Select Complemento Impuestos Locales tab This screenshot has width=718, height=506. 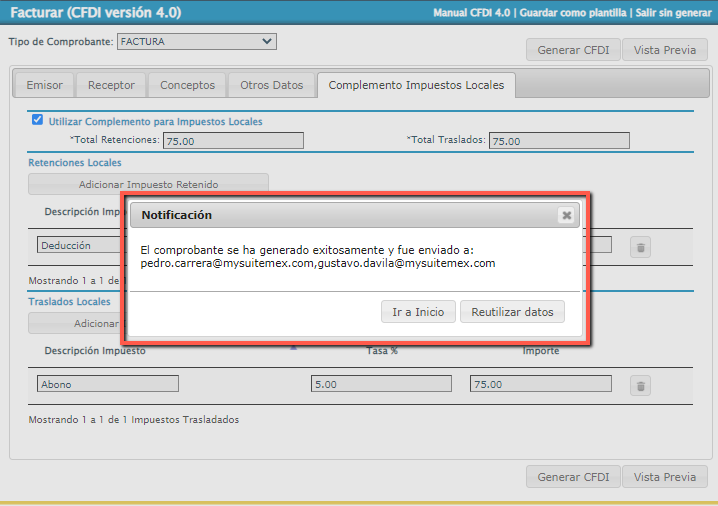[417, 85]
